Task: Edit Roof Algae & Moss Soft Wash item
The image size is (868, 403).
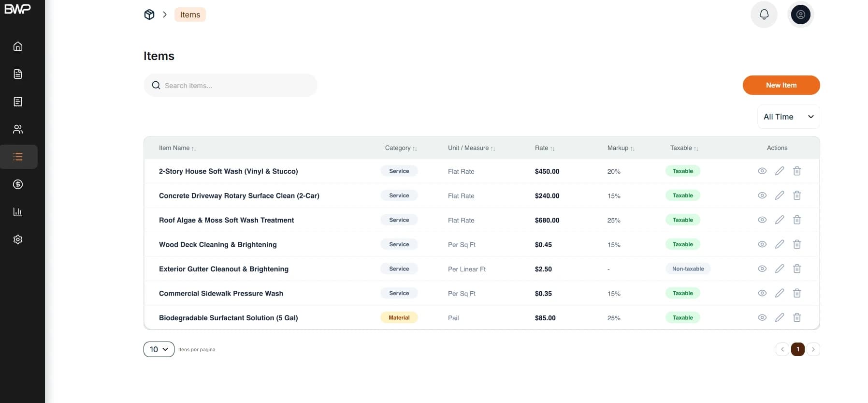Action: [x=780, y=220]
